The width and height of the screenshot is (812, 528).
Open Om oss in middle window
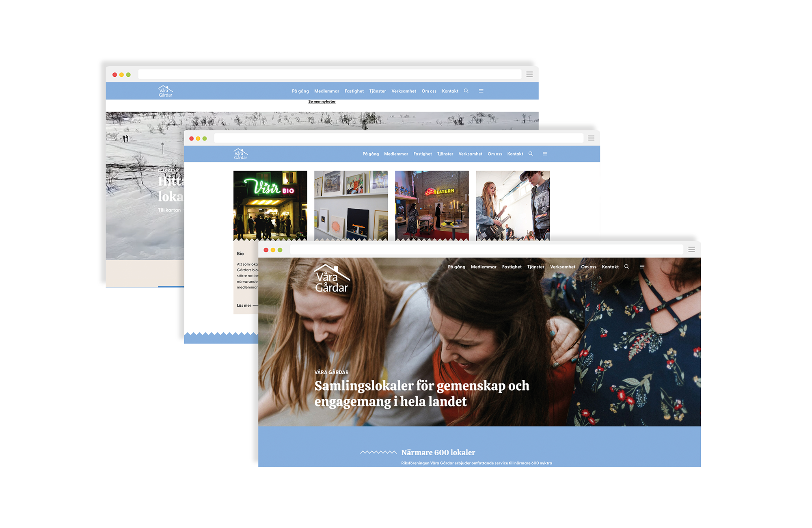495,154
